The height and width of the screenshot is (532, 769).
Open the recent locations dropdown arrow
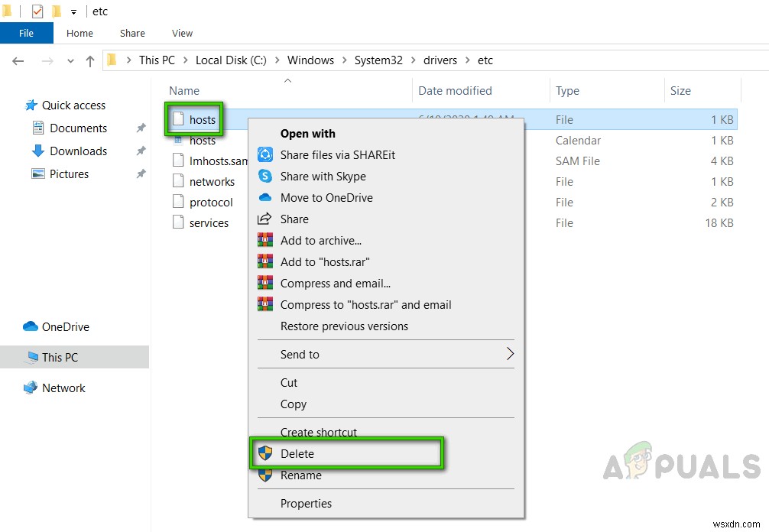[70, 61]
